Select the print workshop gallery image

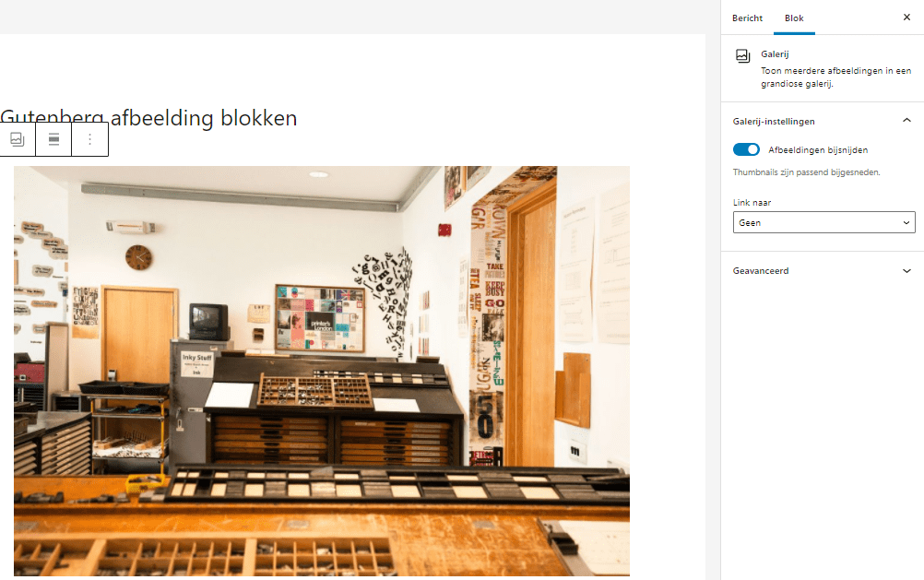point(321,369)
